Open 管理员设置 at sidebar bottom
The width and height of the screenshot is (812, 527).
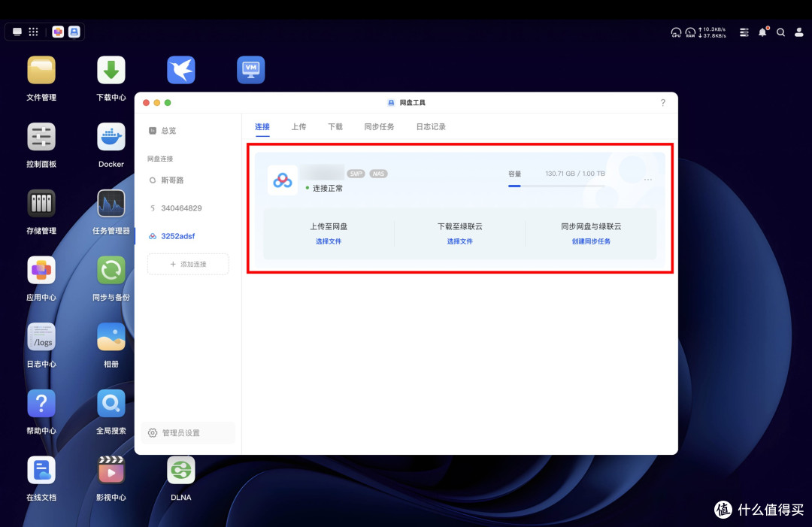[187, 433]
